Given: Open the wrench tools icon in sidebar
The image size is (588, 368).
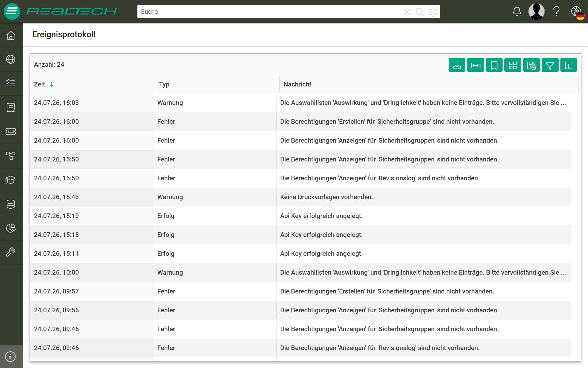Looking at the screenshot, I should (x=11, y=252).
